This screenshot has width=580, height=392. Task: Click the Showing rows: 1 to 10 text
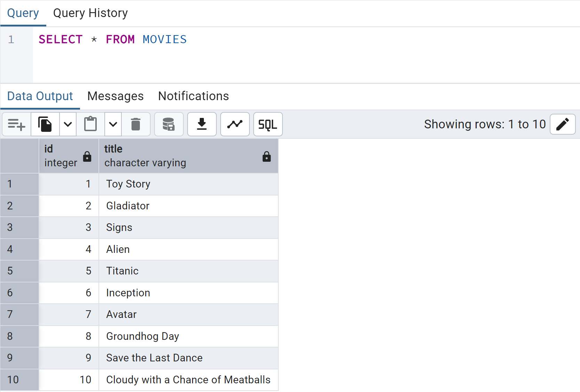(485, 124)
